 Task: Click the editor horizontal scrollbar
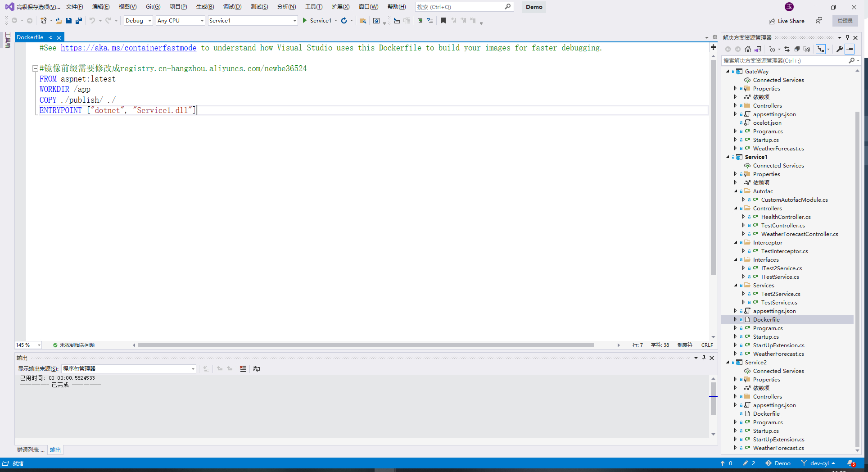[x=366, y=345]
